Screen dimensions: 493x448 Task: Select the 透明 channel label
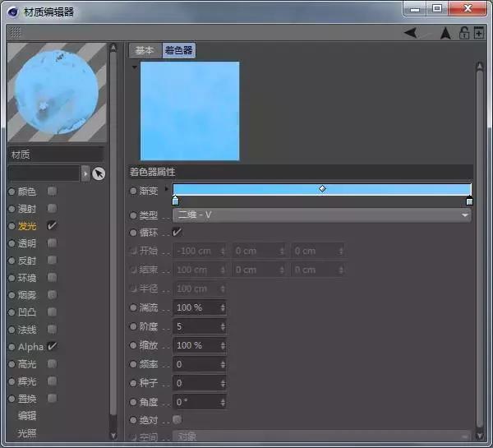[x=27, y=243]
